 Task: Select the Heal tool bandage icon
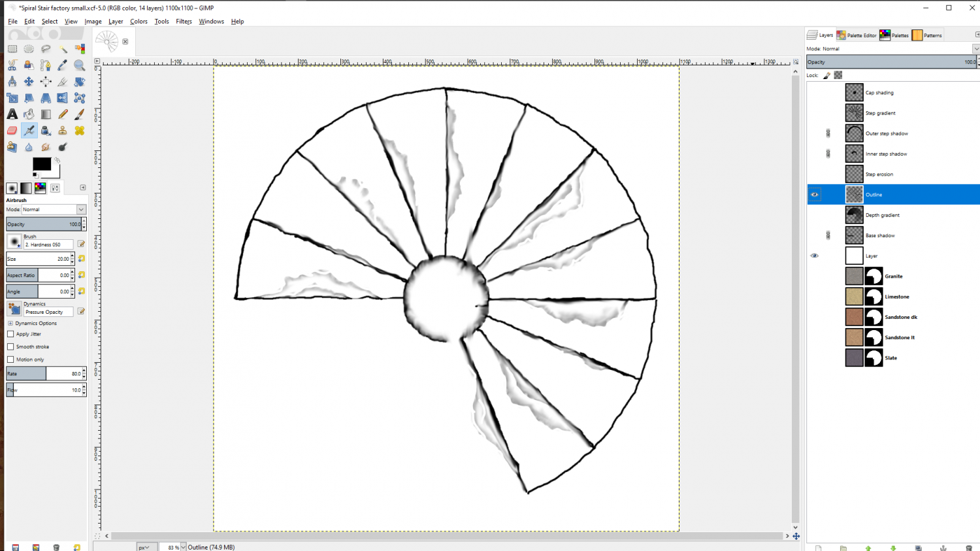(x=80, y=131)
